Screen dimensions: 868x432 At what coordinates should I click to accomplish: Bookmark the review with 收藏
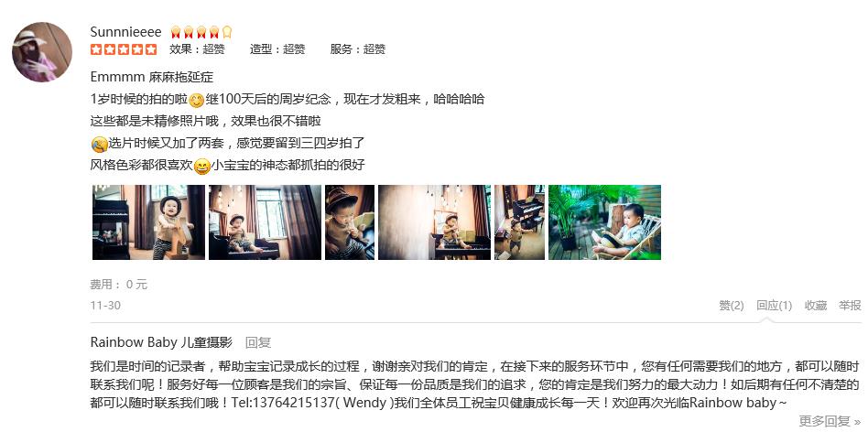(x=816, y=306)
